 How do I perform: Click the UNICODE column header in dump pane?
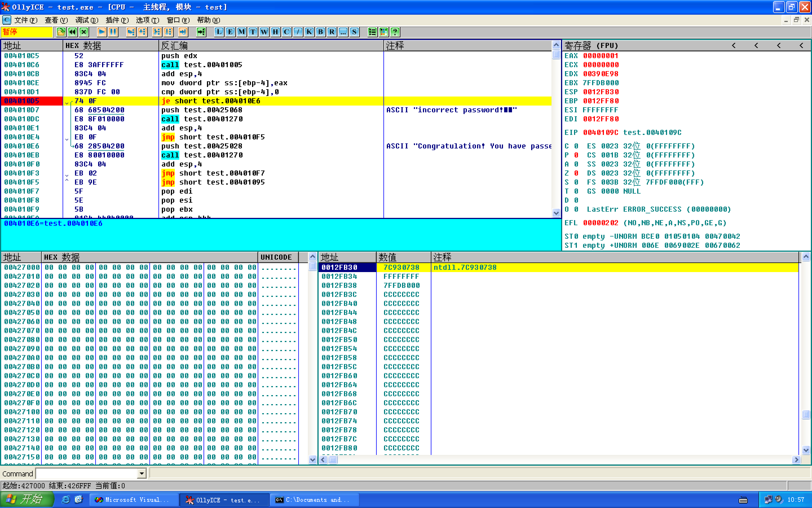pyautogui.click(x=278, y=257)
